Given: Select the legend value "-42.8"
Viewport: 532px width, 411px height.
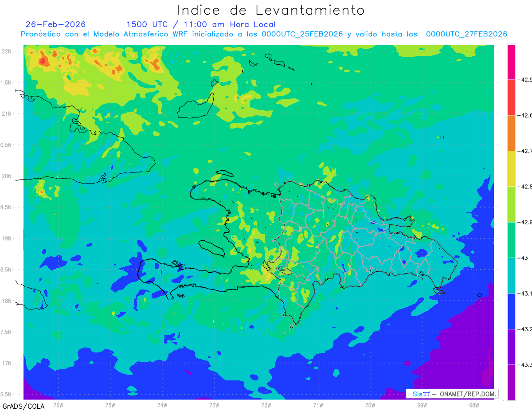Looking at the screenshot, I should 525,186.
